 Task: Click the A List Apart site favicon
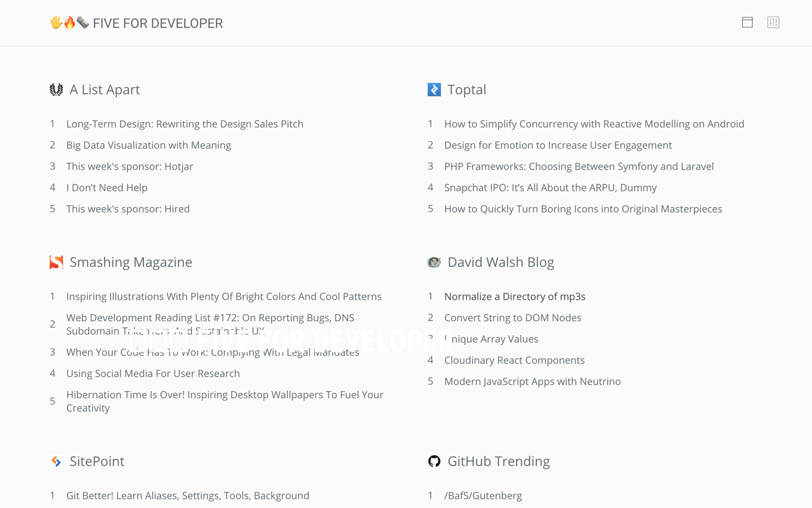[x=56, y=89]
